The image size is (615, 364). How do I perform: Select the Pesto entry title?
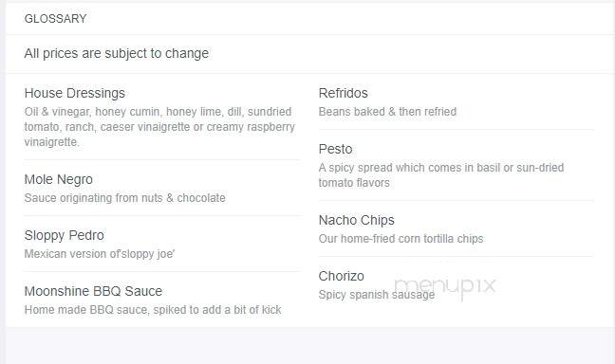pos(335,149)
